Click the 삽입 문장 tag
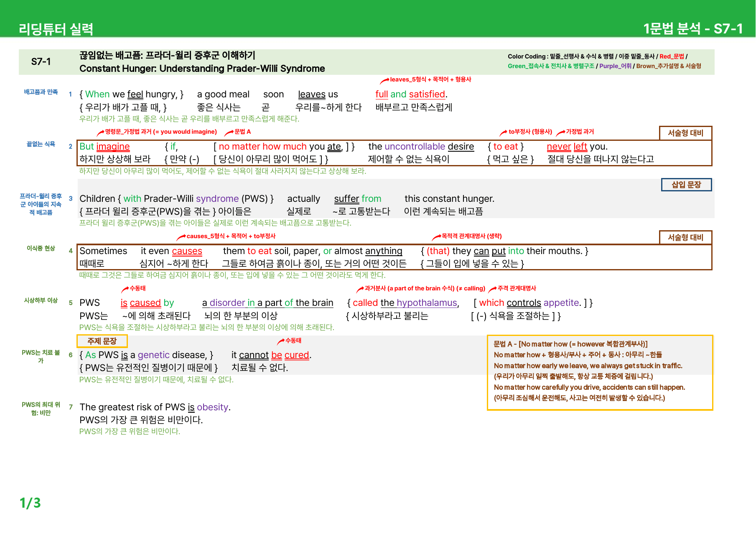 coord(686,185)
